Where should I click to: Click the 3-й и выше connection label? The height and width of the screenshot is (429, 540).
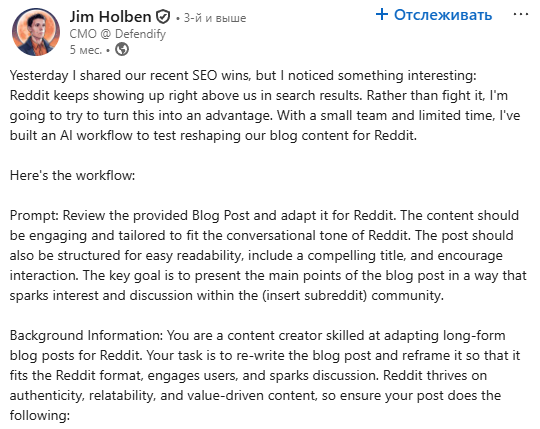[215, 18]
